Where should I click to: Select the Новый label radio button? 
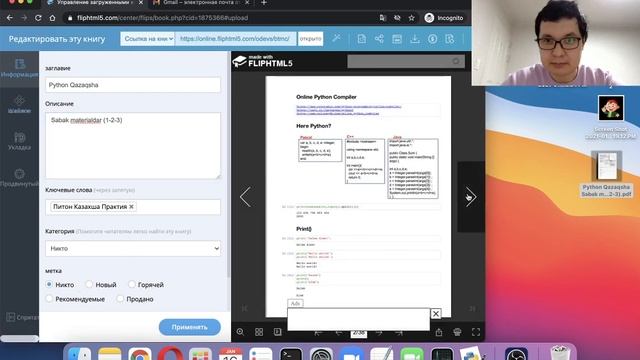(89, 284)
